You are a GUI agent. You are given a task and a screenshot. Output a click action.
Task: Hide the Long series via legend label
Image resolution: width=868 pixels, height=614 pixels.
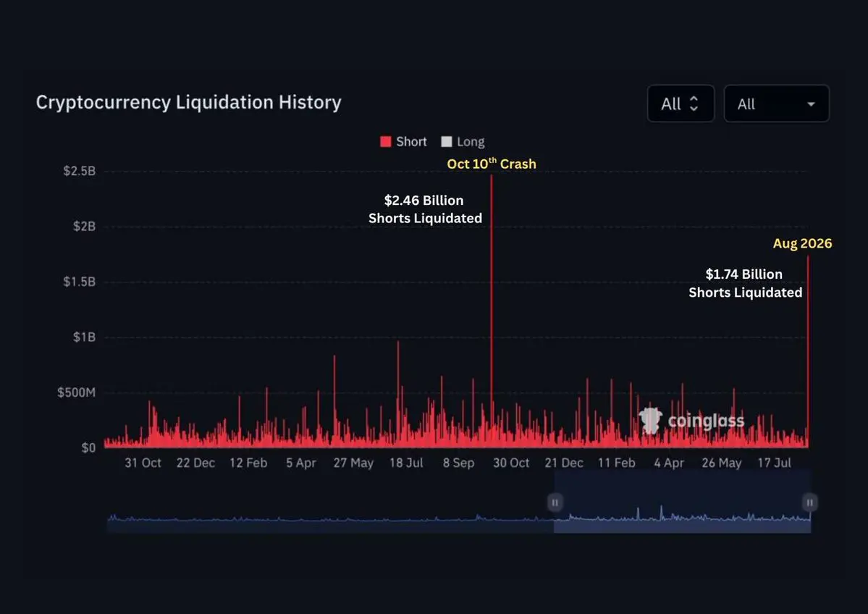click(471, 142)
